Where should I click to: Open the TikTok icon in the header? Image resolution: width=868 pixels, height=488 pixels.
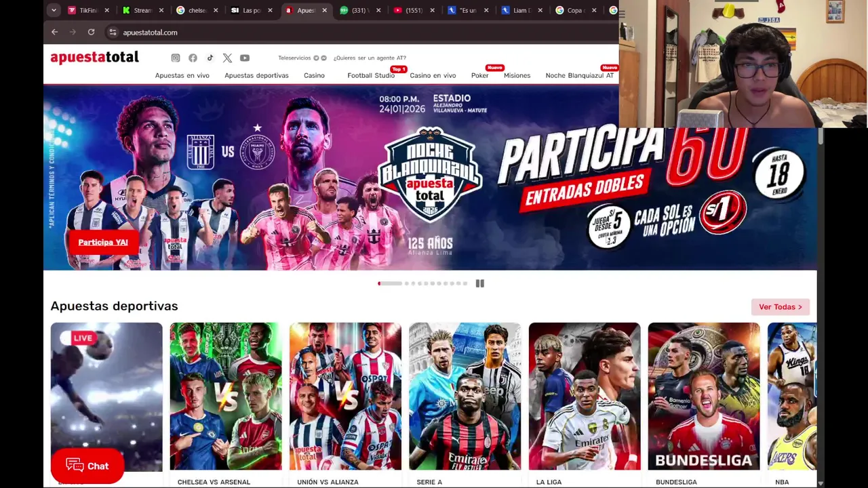click(x=210, y=58)
